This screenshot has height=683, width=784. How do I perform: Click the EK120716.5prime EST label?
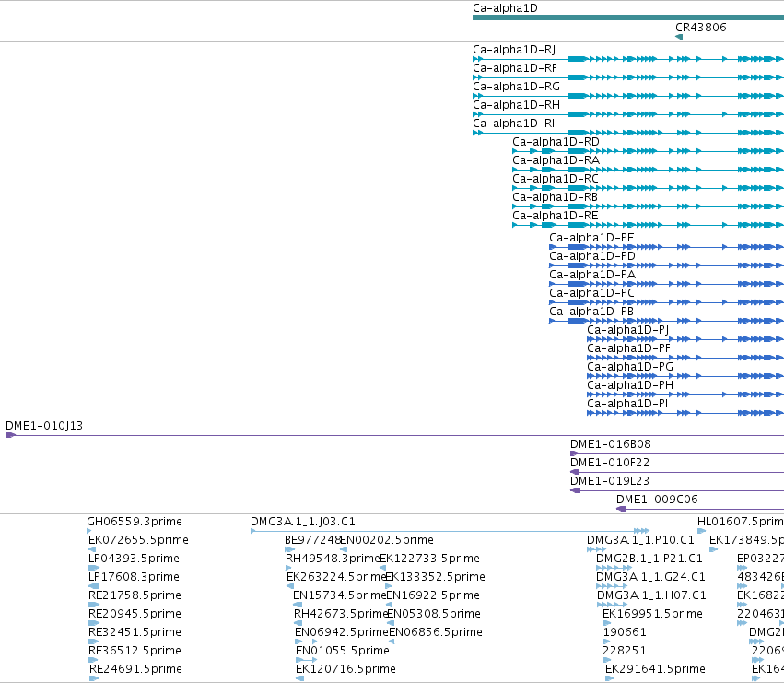[x=345, y=670]
